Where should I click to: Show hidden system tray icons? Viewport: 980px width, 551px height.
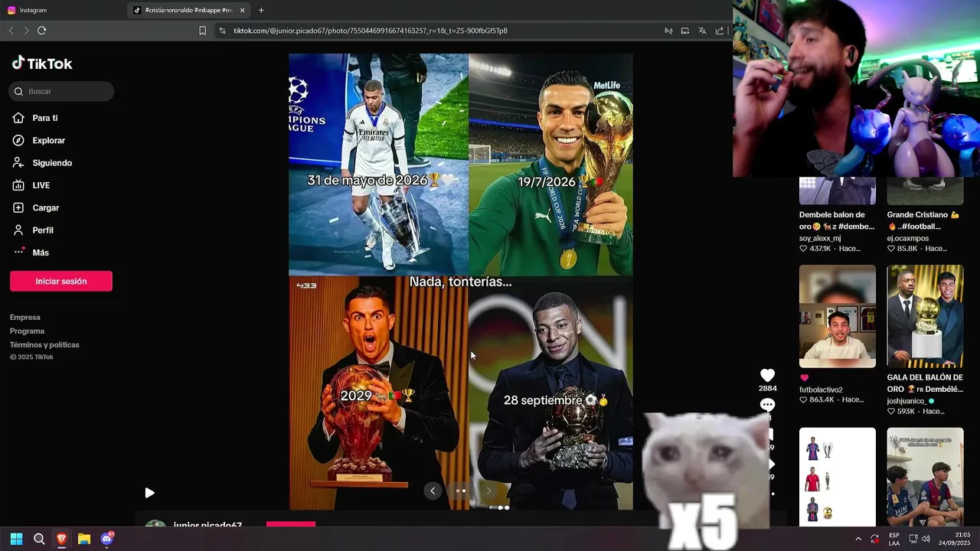858,539
